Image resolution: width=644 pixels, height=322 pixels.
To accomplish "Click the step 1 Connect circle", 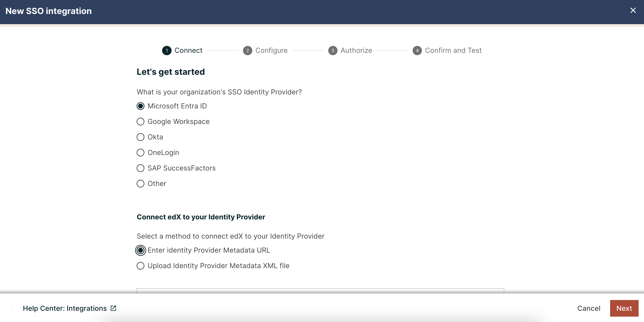I will pyautogui.click(x=167, y=50).
